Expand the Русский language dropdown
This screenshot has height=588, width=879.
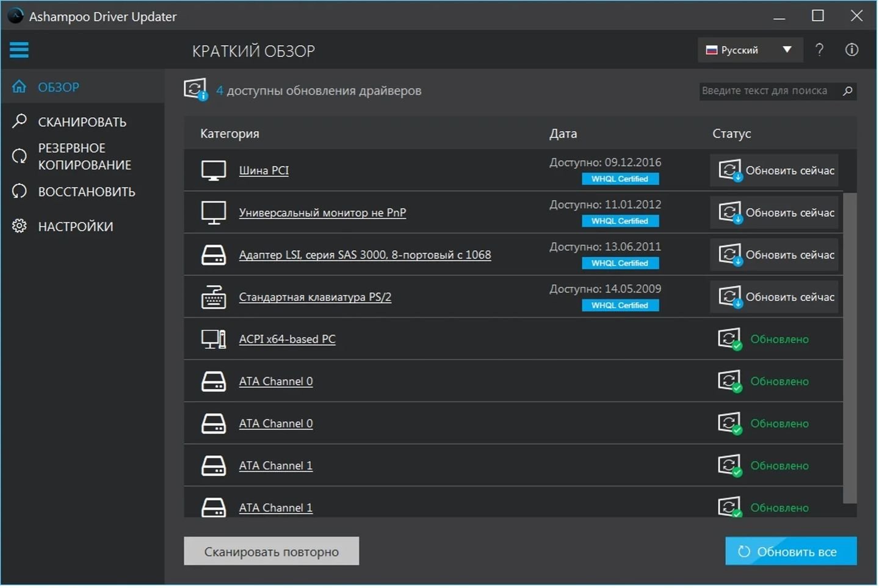pos(750,50)
